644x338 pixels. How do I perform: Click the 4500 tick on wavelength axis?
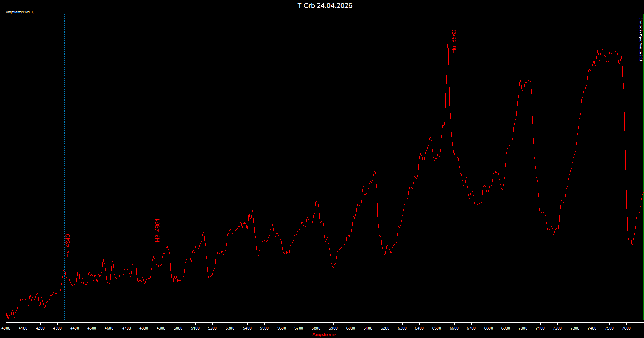point(92,328)
